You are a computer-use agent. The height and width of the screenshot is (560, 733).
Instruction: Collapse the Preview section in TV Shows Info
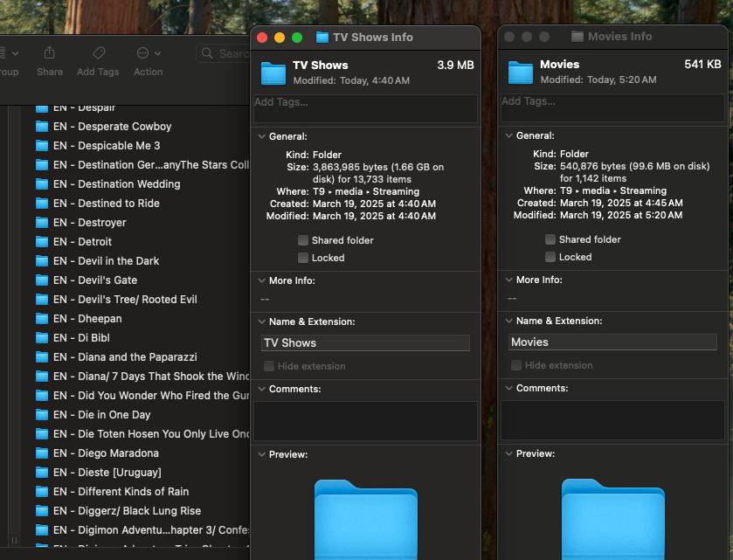[x=260, y=455]
